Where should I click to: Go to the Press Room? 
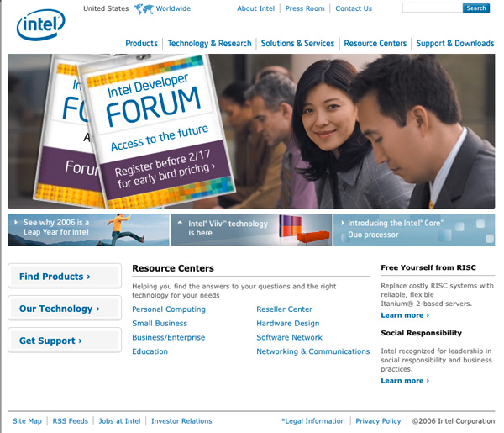305,8
